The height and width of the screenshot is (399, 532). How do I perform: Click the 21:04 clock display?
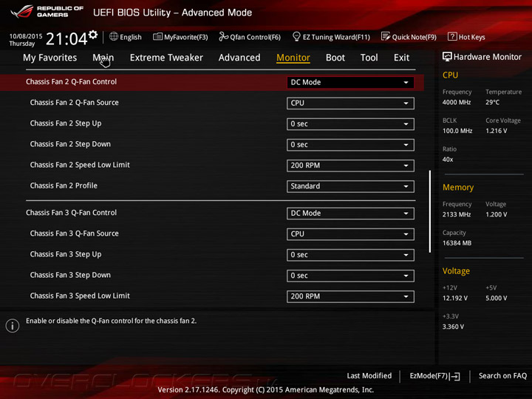pyautogui.click(x=66, y=38)
